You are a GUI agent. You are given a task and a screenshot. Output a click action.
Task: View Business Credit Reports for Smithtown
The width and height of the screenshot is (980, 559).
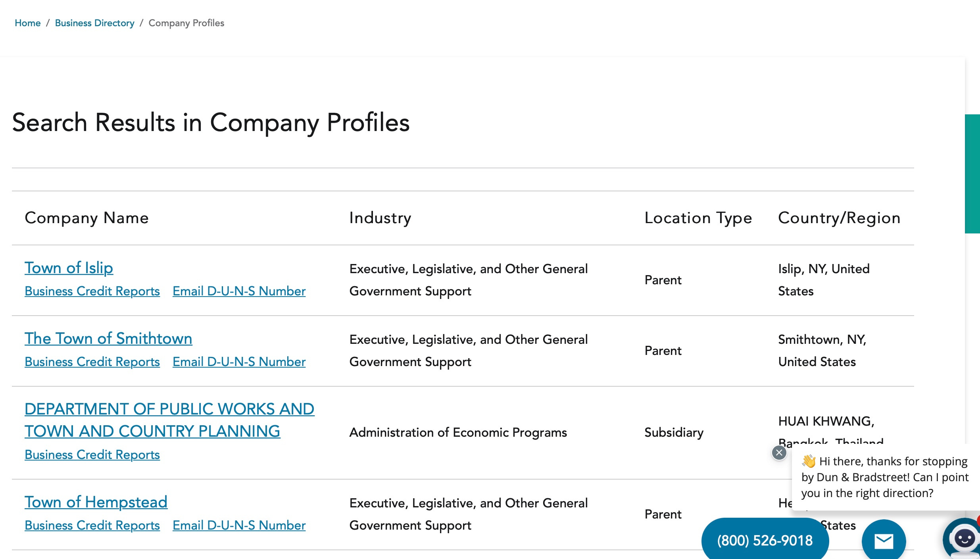(92, 362)
